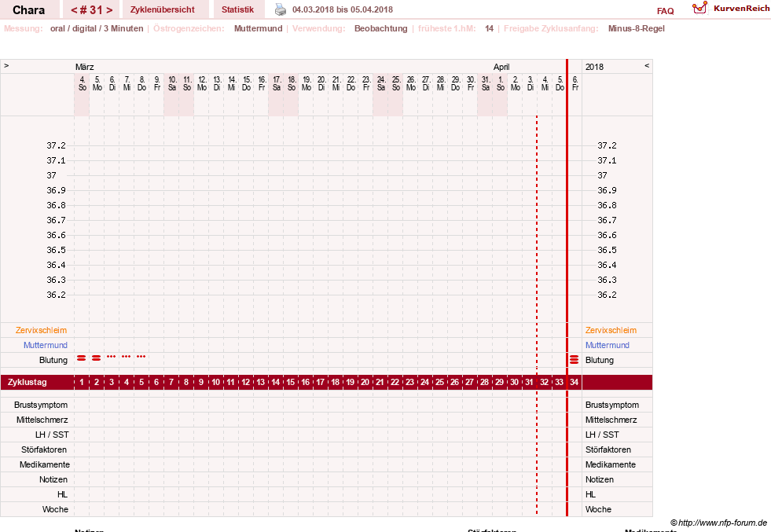
Task: Click the date column 25. So
Action: pyautogui.click(x=396, y=83)
